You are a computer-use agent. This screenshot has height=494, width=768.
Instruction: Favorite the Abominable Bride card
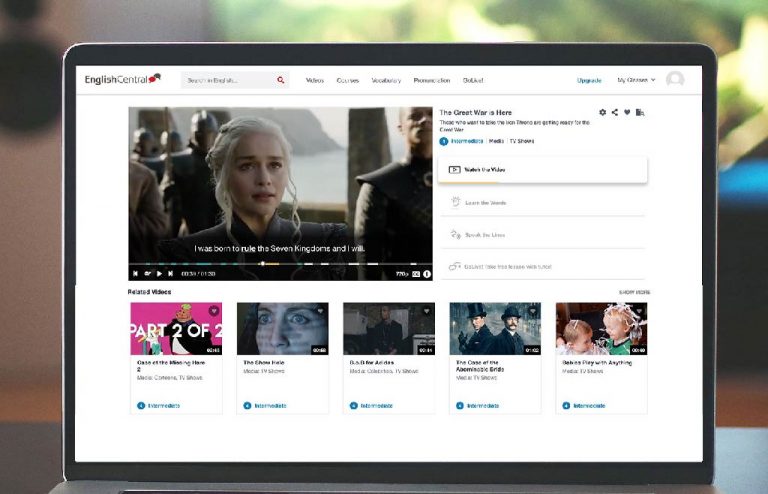[x=533, y=310]
